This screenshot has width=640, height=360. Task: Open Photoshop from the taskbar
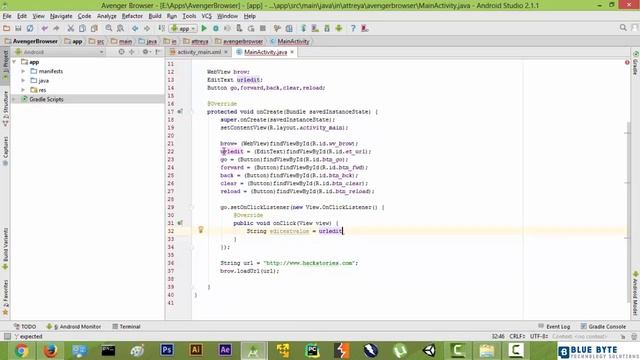[x=167, y=351]
